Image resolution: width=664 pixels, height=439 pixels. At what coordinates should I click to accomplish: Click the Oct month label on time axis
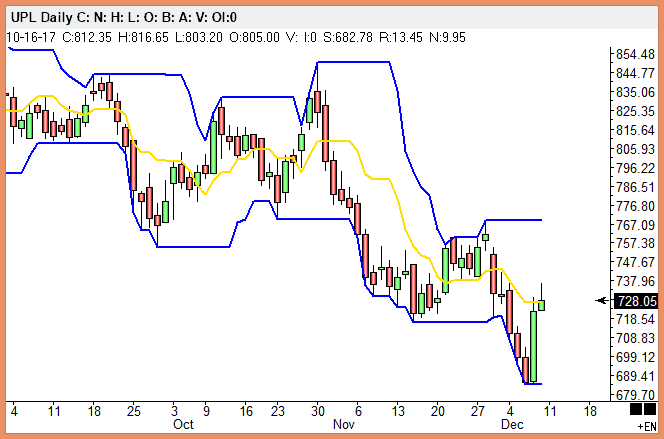coord(183,424)
